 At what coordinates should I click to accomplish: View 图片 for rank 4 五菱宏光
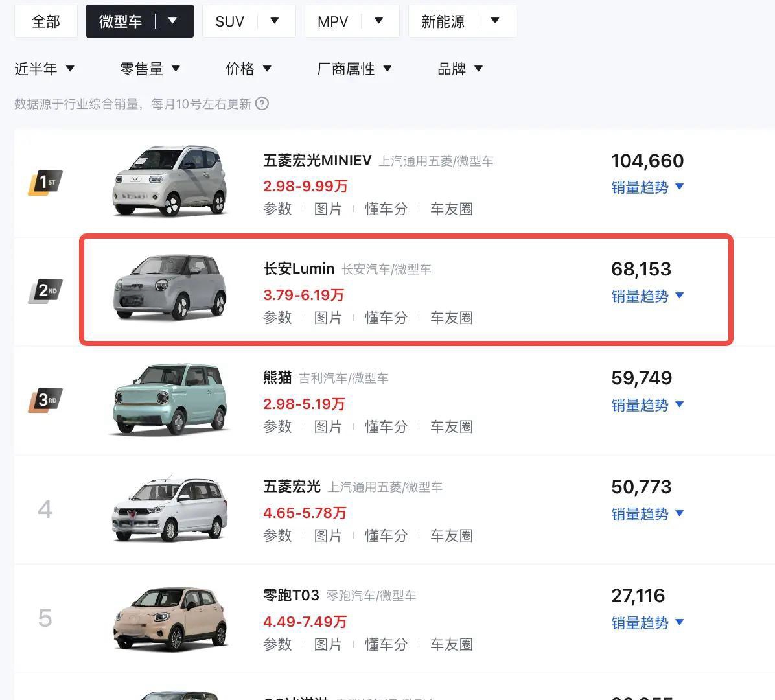(328, 535)
